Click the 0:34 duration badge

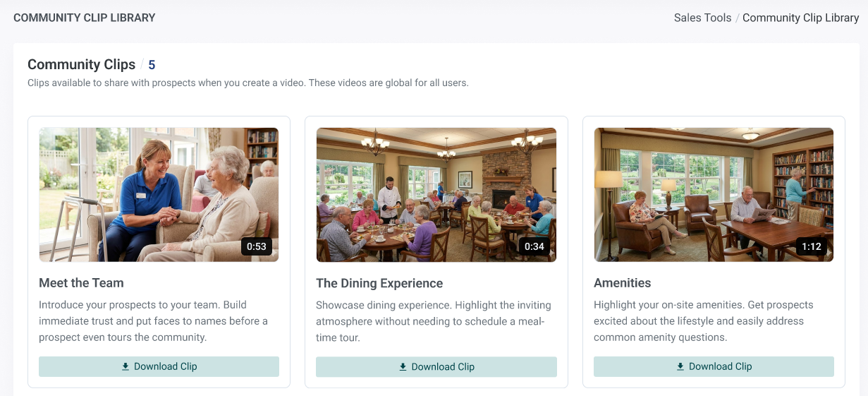(534, 246)
